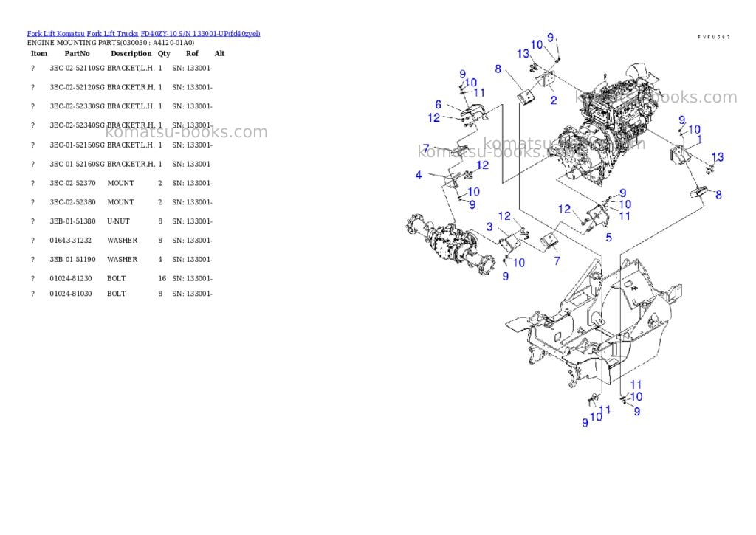Click callout number 6 in the diagram

click(x=439, y=105)
